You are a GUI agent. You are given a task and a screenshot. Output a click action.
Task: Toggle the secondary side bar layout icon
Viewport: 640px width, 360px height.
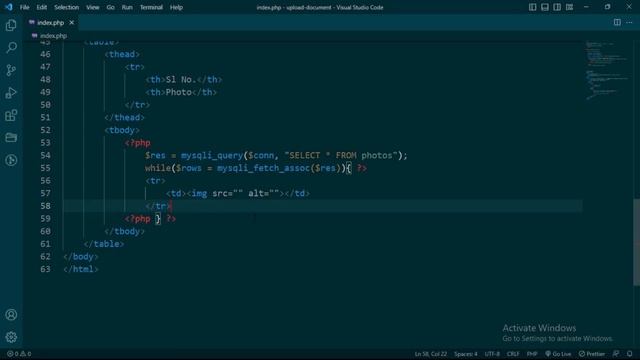coord(557,7)
